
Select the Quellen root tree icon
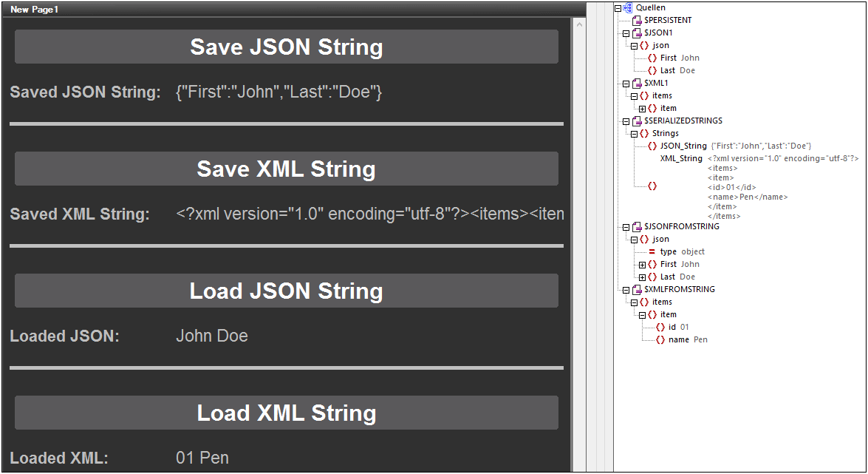[628, 7]
